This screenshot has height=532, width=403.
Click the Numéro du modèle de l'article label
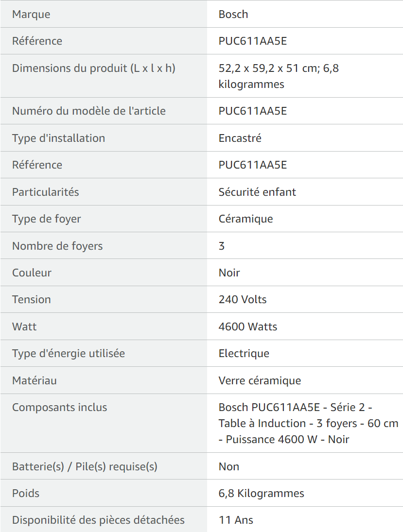point(89,111)
